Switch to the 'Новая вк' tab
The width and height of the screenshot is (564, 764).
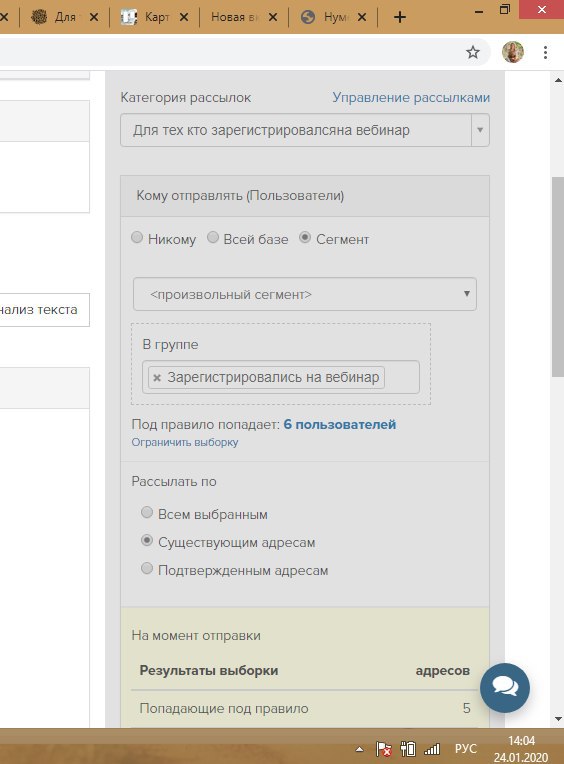(x=238, y=17)
